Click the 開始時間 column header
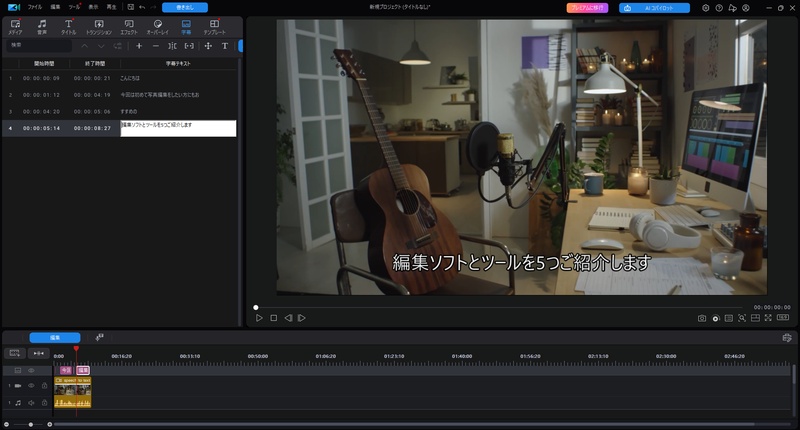The image size is (800, 430). click(x=44, y=63)
